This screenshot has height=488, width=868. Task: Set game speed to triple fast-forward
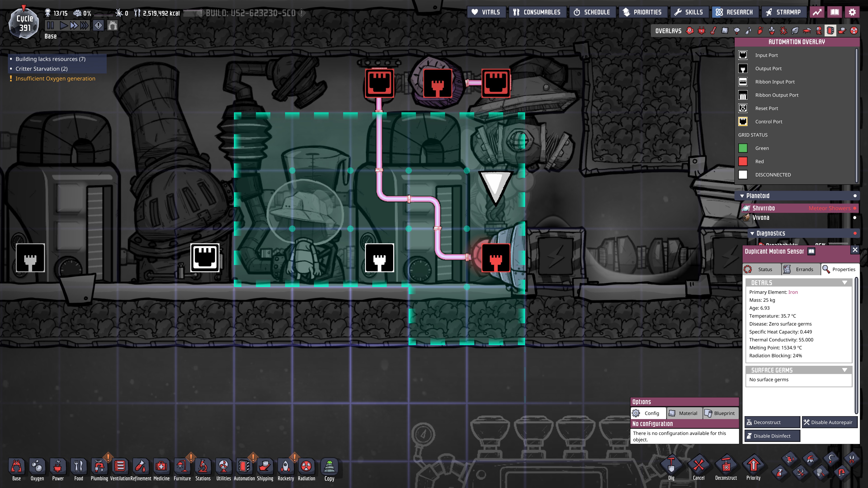(85, 25)
